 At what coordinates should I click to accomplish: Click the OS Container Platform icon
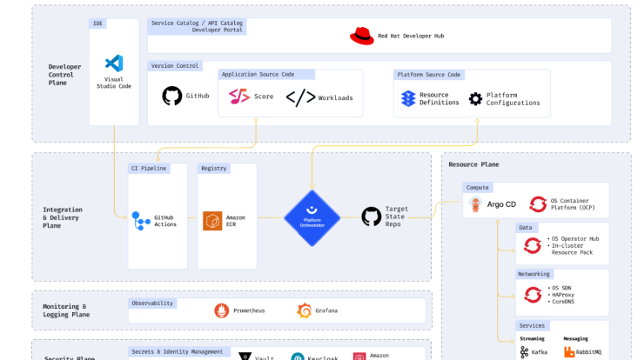pyautogui.click(x=538, y=204)
